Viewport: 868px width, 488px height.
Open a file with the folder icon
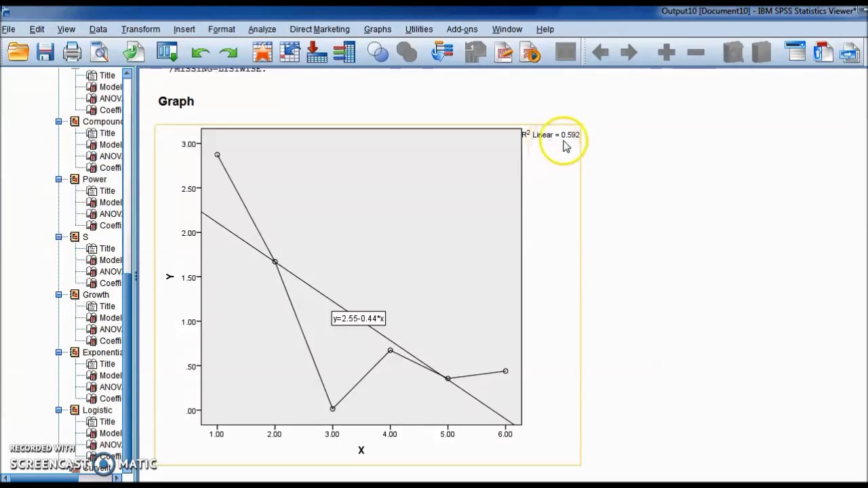[18, 52]
